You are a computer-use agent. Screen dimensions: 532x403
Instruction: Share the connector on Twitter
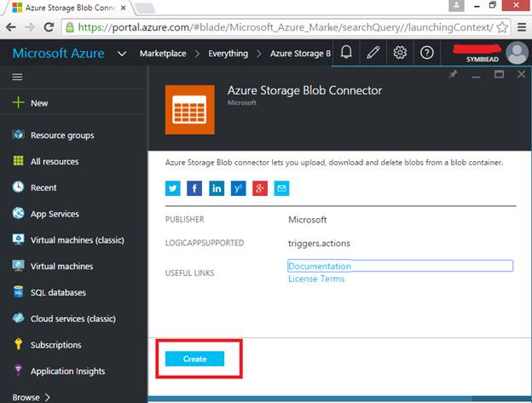[x=173, y=188]
